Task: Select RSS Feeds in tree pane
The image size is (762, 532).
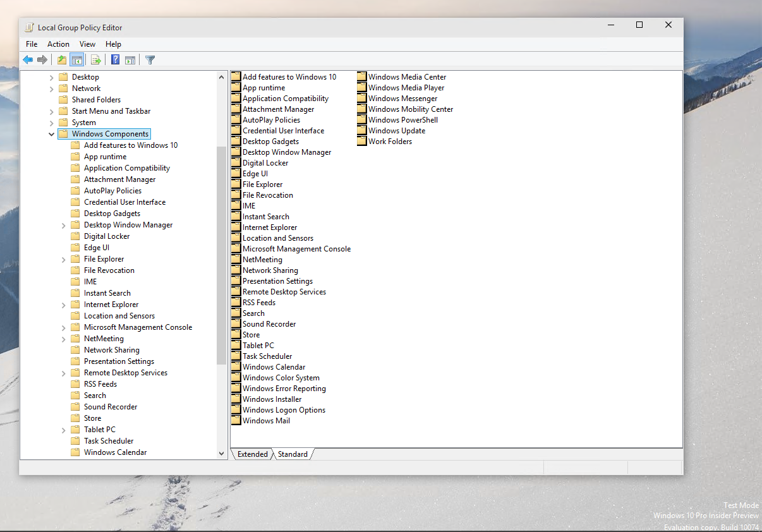Action: click(x=100, y=384)
